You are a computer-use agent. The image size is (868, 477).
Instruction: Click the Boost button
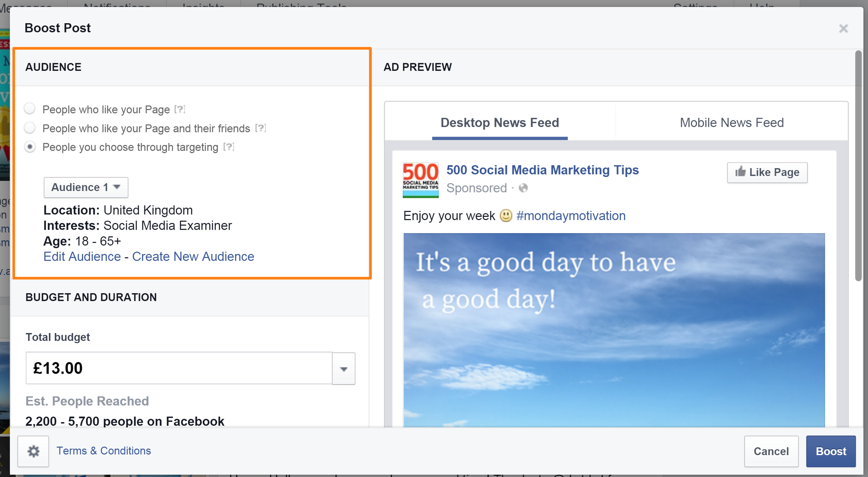pos(831,451)
